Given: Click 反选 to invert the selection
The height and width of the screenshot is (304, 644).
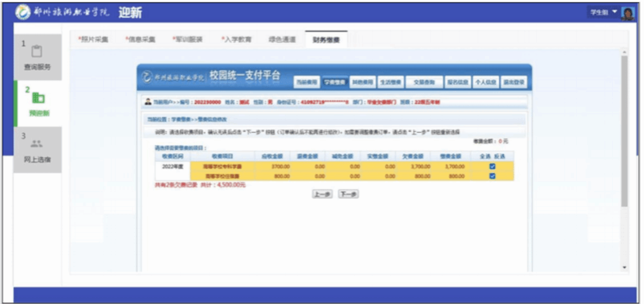Looking at the screenshot, I should [499, 157].
